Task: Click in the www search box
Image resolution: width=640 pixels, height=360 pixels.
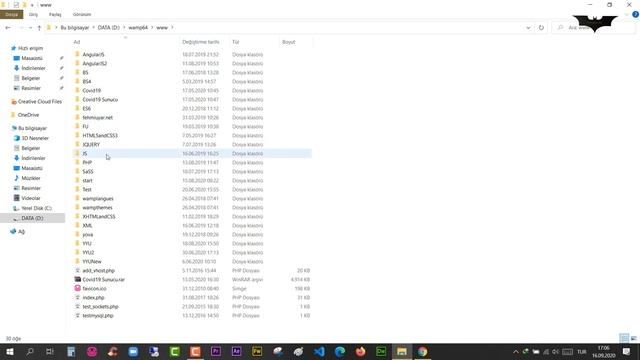Action: 593,28
